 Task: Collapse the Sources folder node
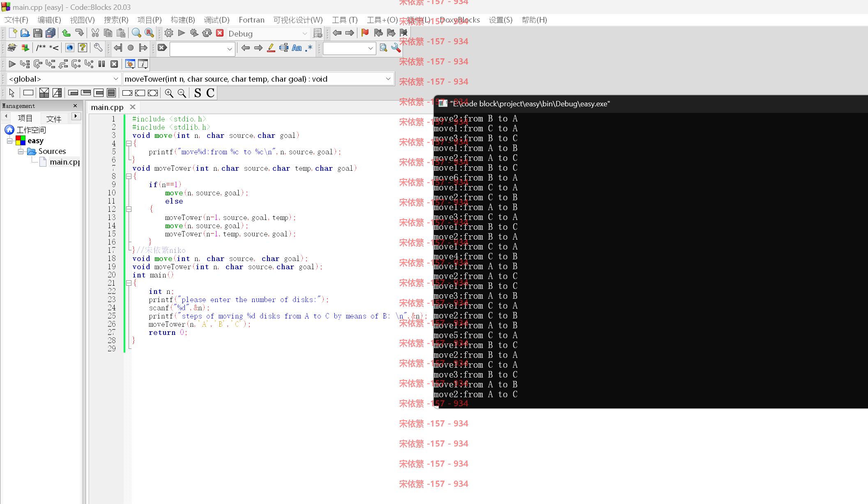point(21,152)
